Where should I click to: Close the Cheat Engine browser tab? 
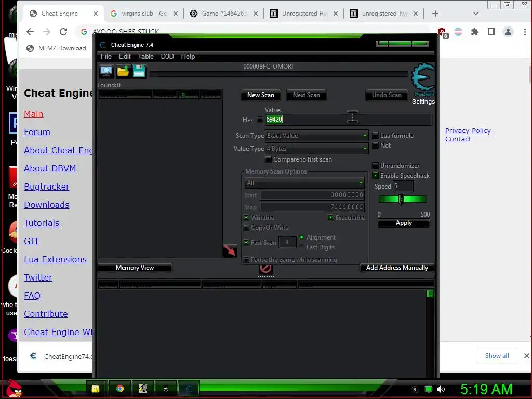pos(96,14)
